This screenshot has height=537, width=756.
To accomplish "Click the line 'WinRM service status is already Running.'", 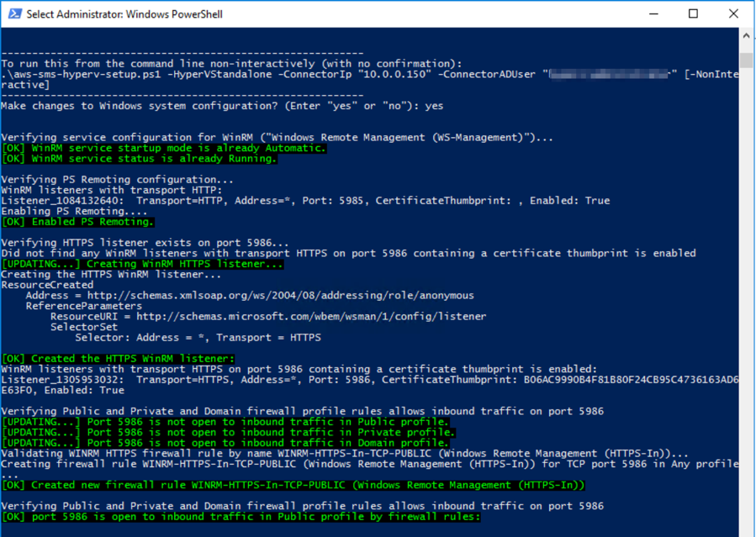I will coord(140,159).
